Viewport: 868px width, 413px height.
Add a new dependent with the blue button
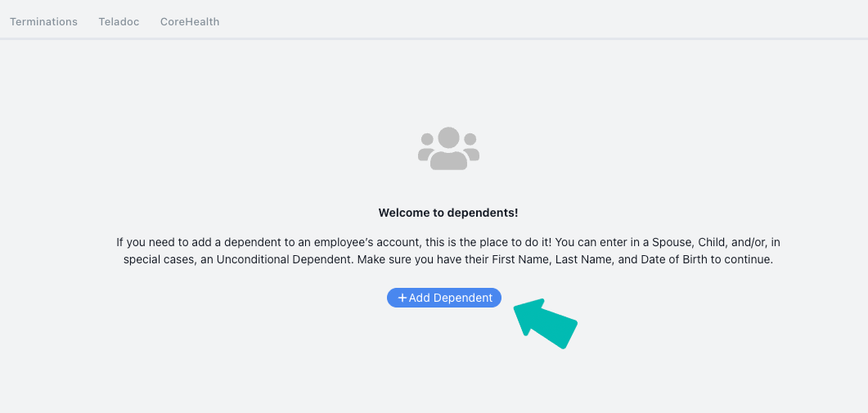point(444,298)
